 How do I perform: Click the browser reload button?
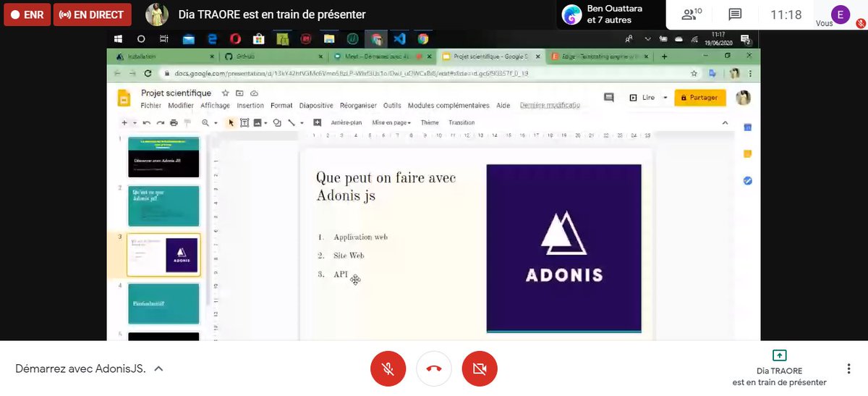148,73
